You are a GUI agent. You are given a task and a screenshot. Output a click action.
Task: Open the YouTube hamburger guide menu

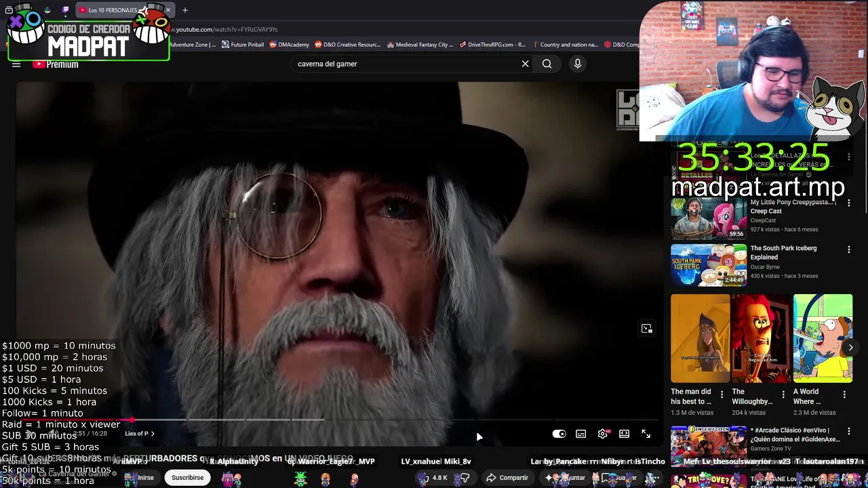pyautogui.click(x=16, y=64)
